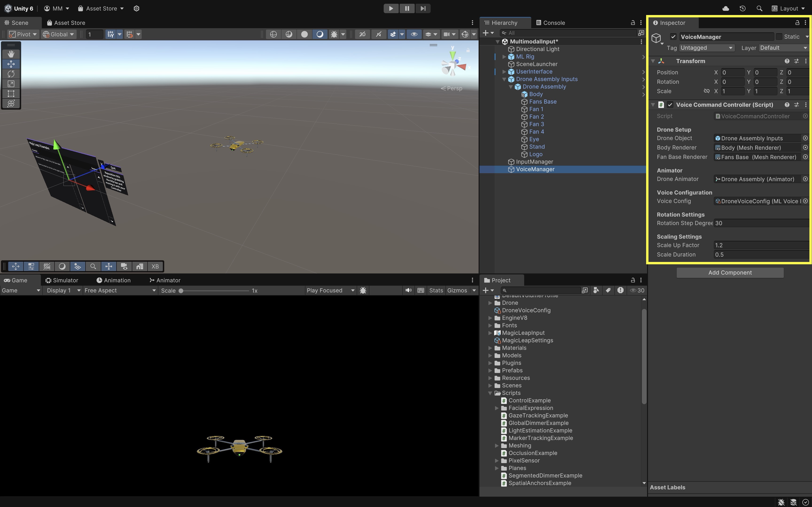The height and width of the screenshot is (507, 812).
Task: Toggle the VoiceManager active checkbox
Action: click(673, 37)
